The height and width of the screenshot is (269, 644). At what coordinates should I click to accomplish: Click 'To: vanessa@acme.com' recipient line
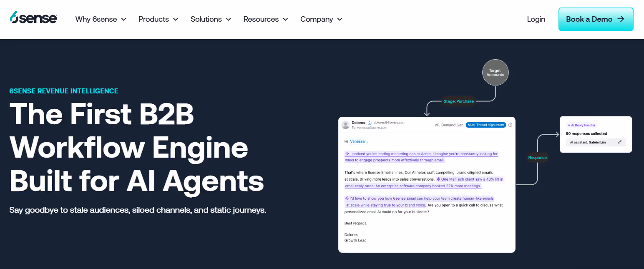click(x=370, y=128)
